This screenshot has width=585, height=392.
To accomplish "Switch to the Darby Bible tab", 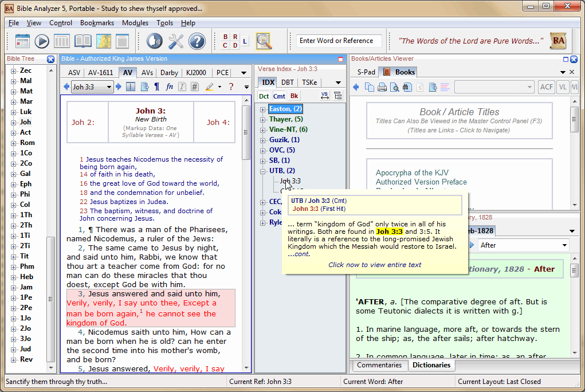I will (169, 73).
